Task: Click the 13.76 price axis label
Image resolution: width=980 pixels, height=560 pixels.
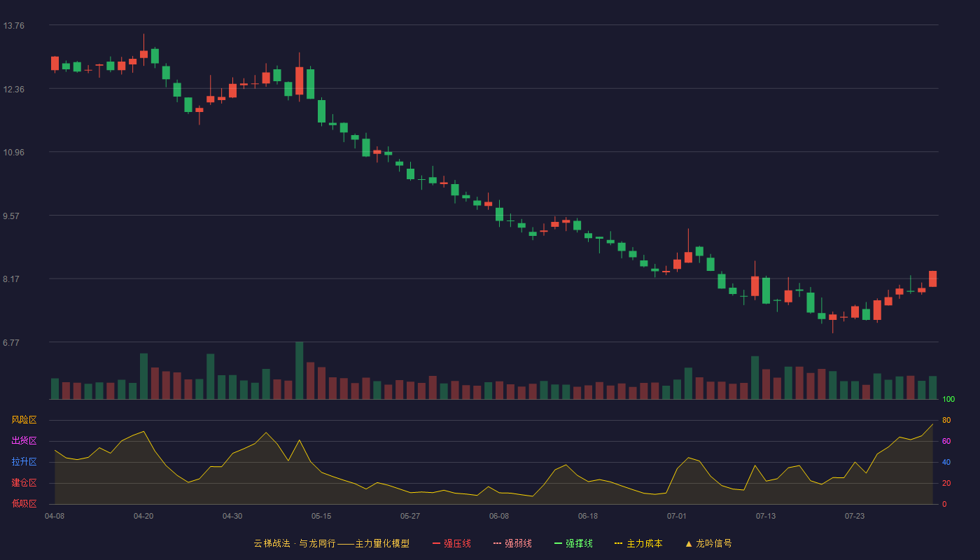Action: coord(13,26)
